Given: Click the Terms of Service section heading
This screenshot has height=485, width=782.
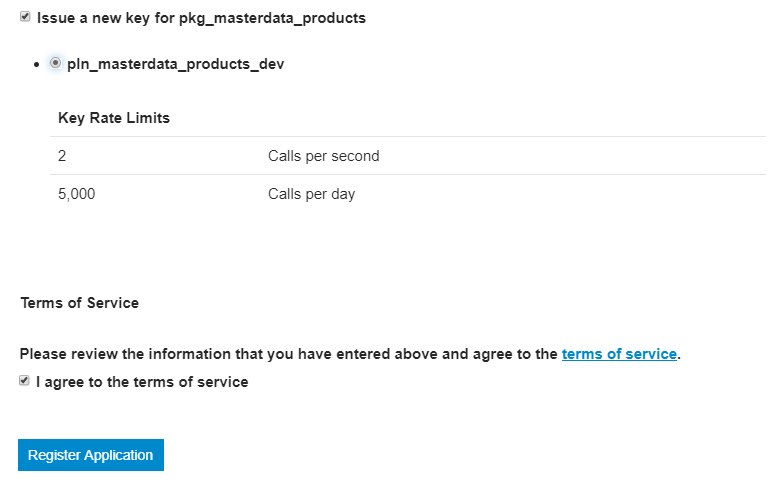Looking at the screenshot, I should coord(79,303).
